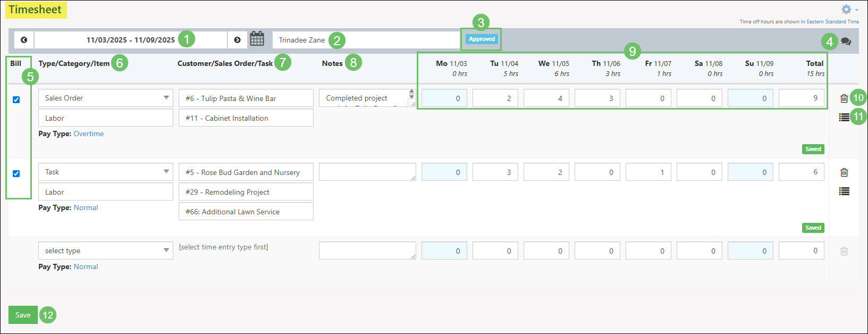This screenshot has height=334, width=868.
Task: Click Sunday hours field in Task row
Action: [751, 172]
